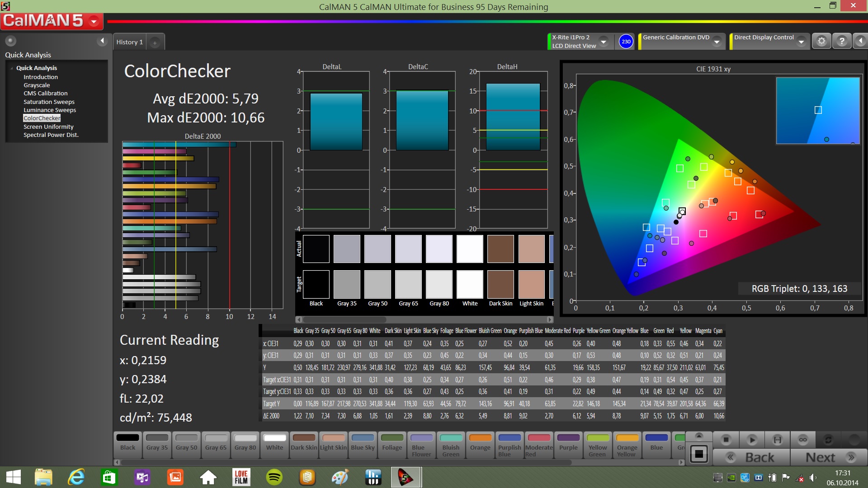Click the plus icon to add history tab
The image size is (868, 488).
155,42
